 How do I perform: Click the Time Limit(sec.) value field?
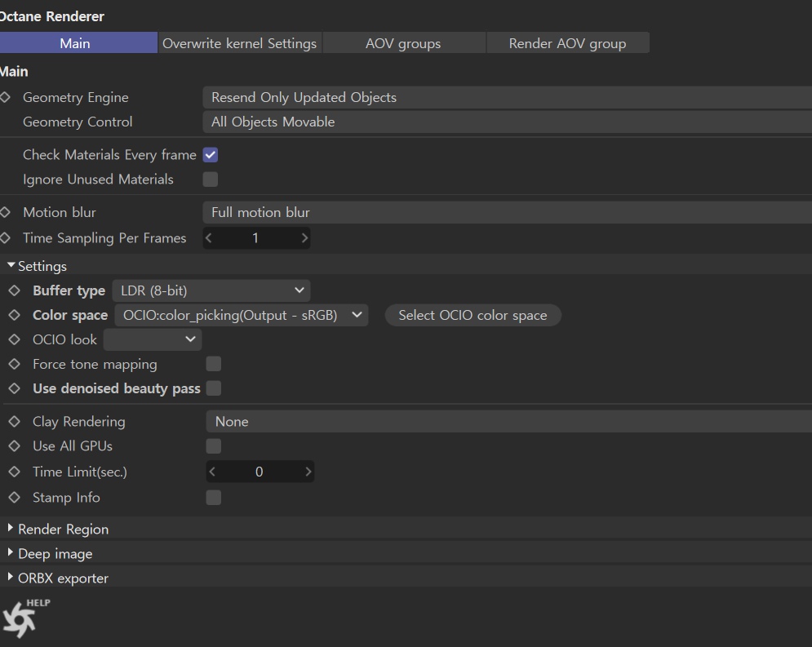pyautogui.click(x=260, y=472)
